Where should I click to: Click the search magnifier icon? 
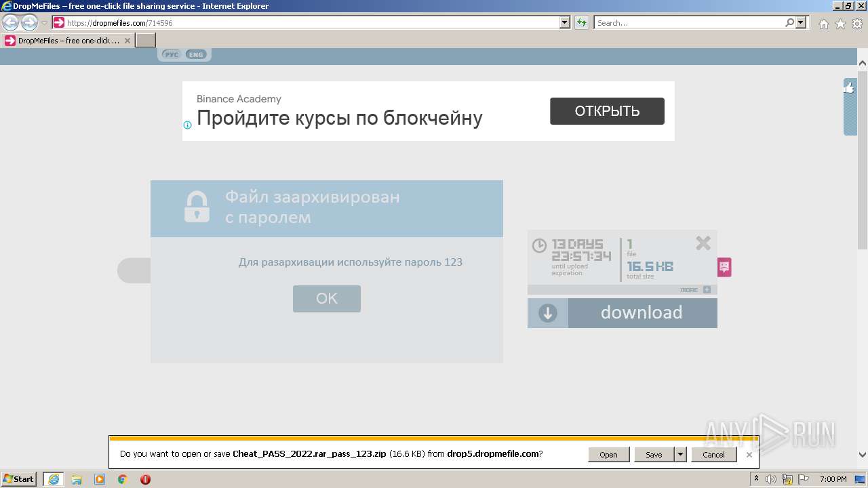coord(789,22)
